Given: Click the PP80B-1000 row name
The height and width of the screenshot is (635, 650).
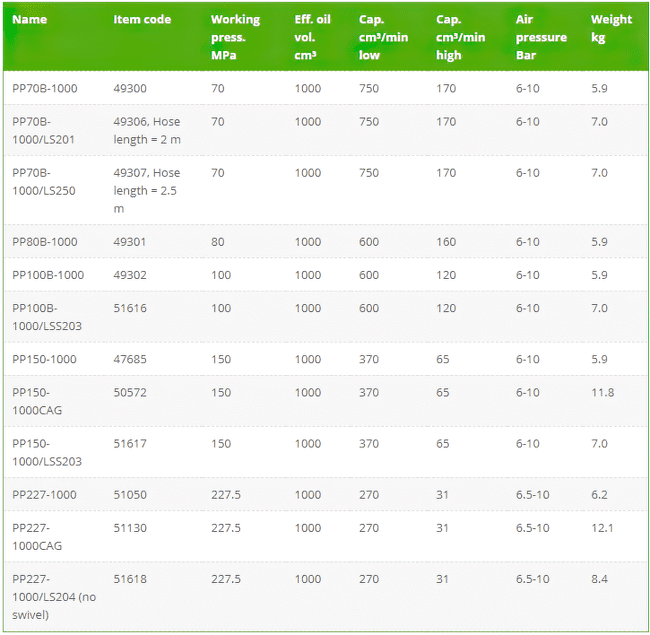Looking at the screenshot, I should (45, 242).
